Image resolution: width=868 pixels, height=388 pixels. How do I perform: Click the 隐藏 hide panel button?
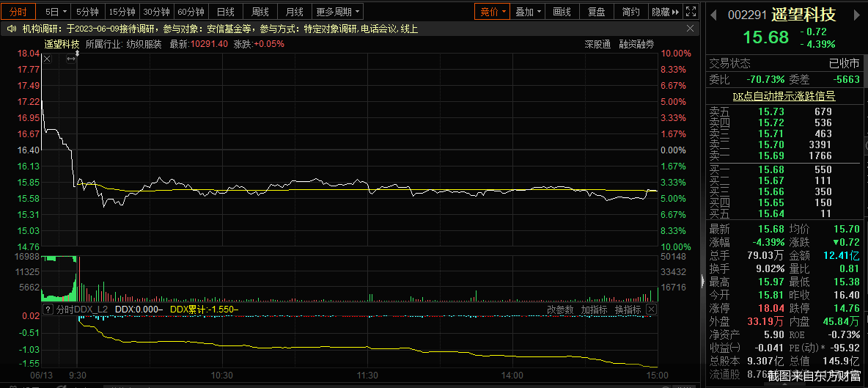point(665,12)
